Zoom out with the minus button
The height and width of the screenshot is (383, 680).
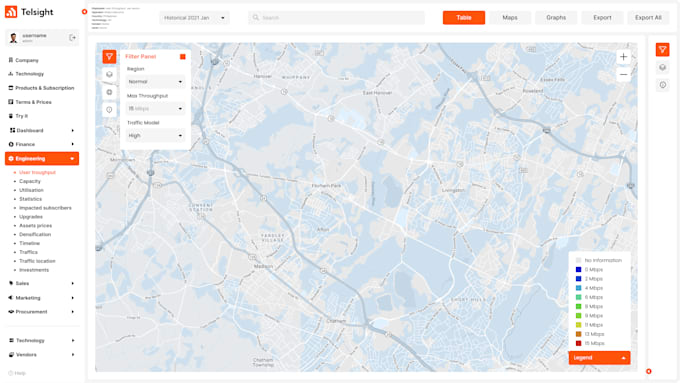623,75
